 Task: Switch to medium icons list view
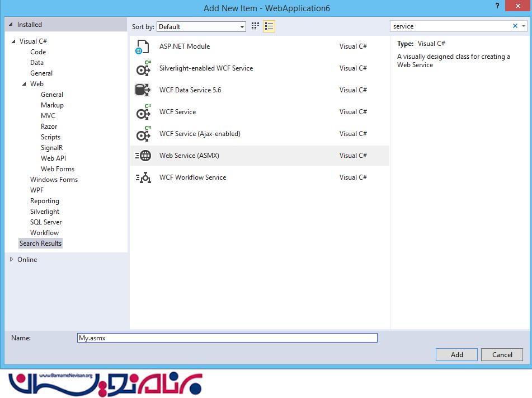point(269,26)
